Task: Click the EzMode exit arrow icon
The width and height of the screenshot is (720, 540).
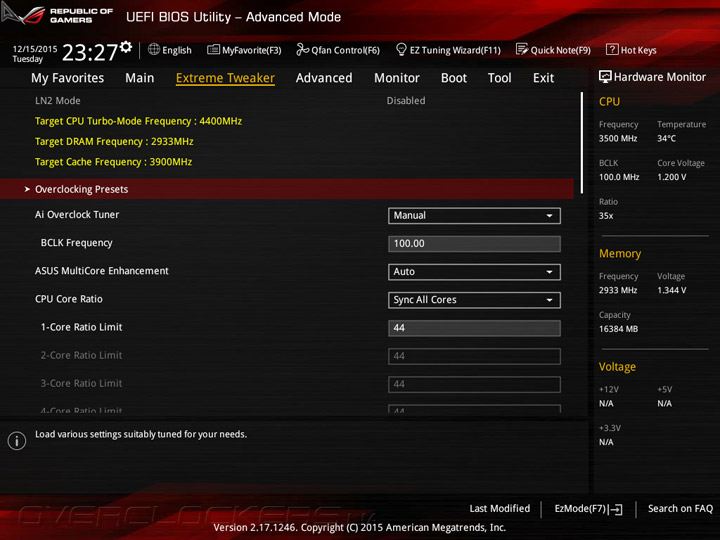Action: coord(616,509)
